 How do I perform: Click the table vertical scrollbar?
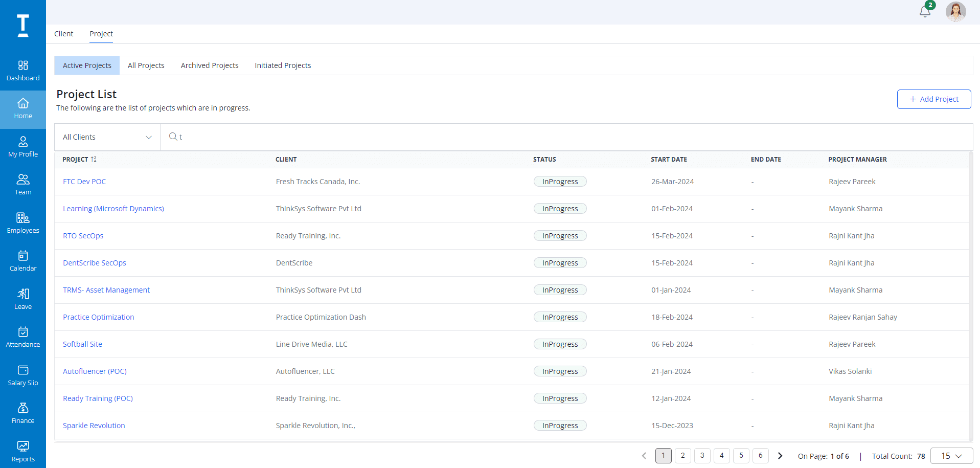(971, 296)
